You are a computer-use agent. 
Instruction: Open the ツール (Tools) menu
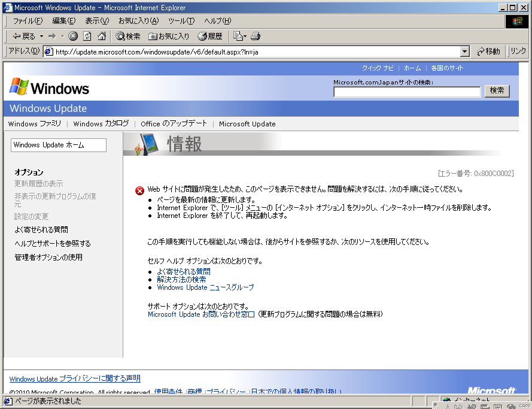[x=181, y=21]
